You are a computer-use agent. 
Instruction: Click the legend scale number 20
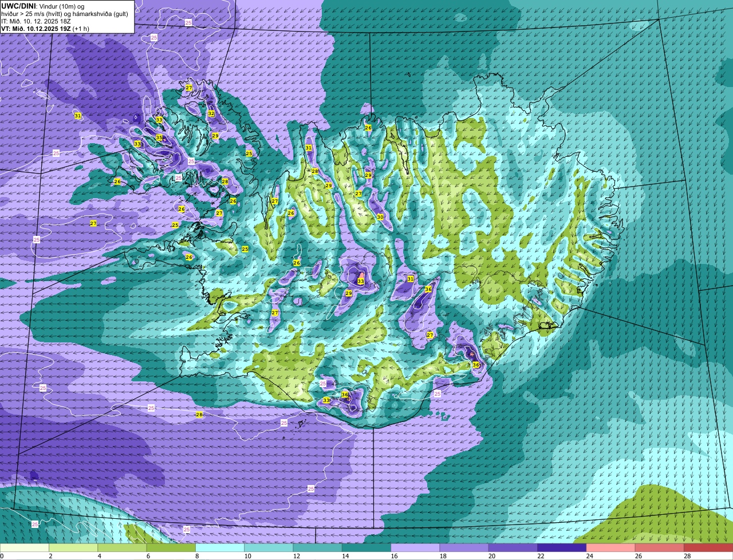click(491, 556)
